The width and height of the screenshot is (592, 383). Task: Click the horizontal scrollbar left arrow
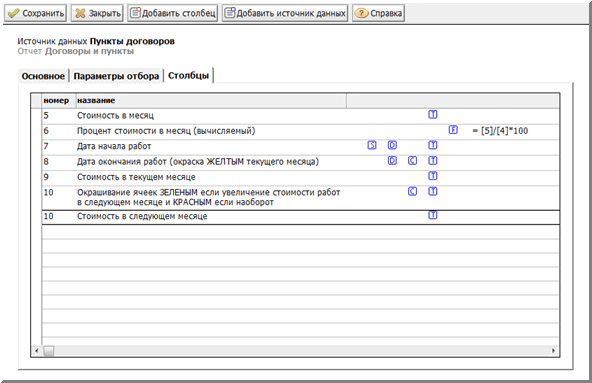(x=37, y=351)
